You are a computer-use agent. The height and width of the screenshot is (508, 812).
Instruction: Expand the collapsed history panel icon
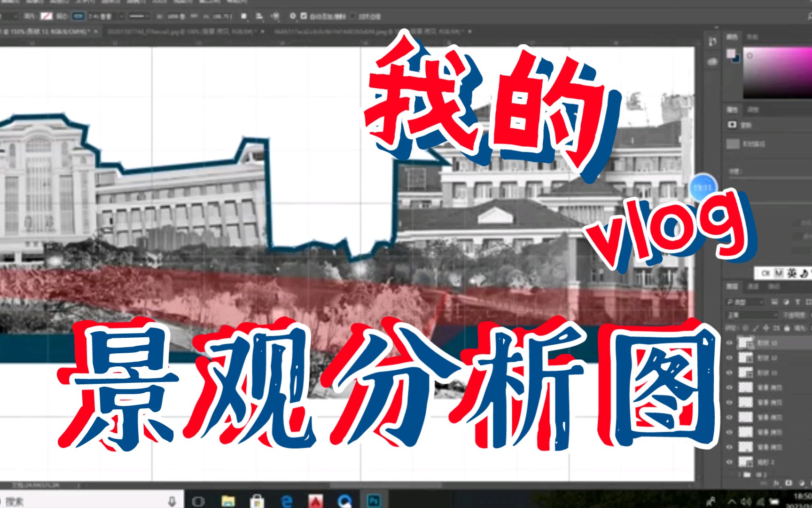713,41
